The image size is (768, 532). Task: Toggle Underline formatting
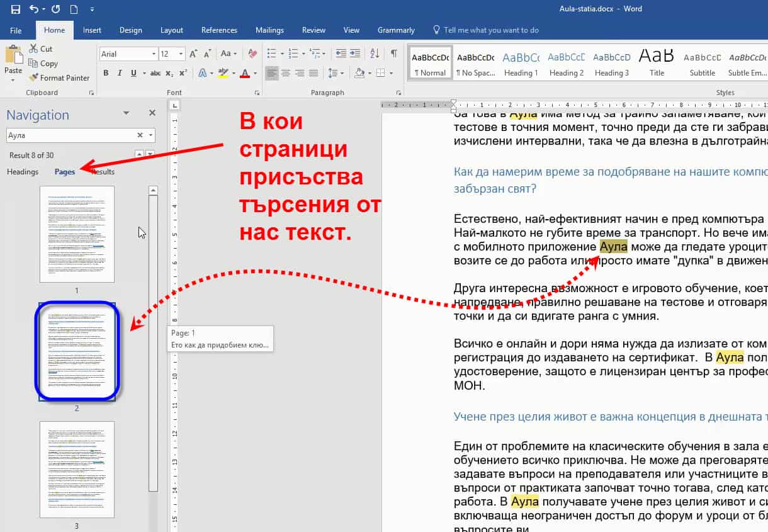click(133, 74)
